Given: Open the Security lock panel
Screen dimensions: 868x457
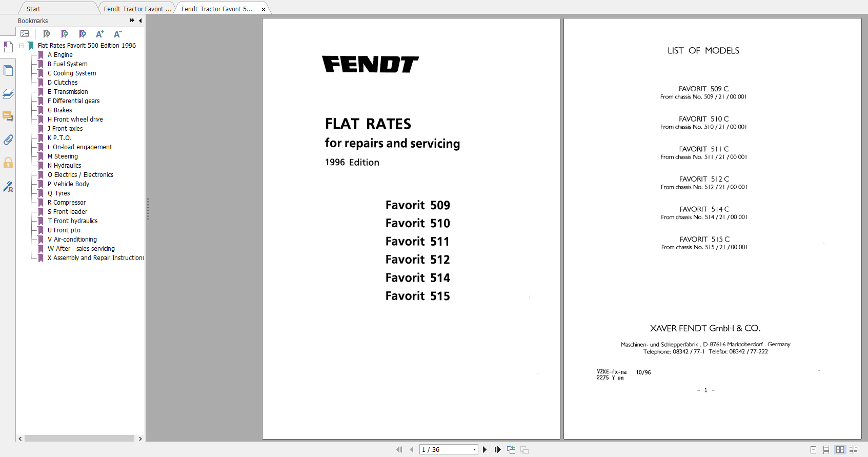Looking at the screenshot, I should 8,163.
